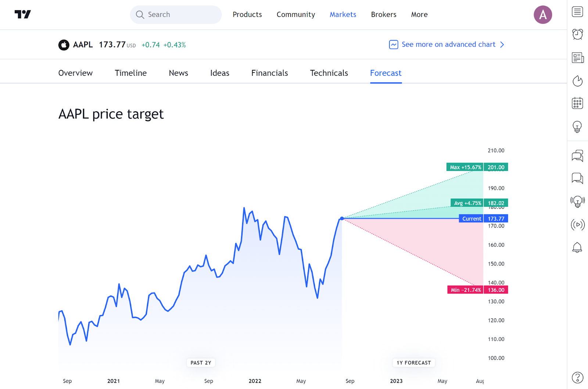Click the TradingView logo
588x389 pixels.
[23, 14]
